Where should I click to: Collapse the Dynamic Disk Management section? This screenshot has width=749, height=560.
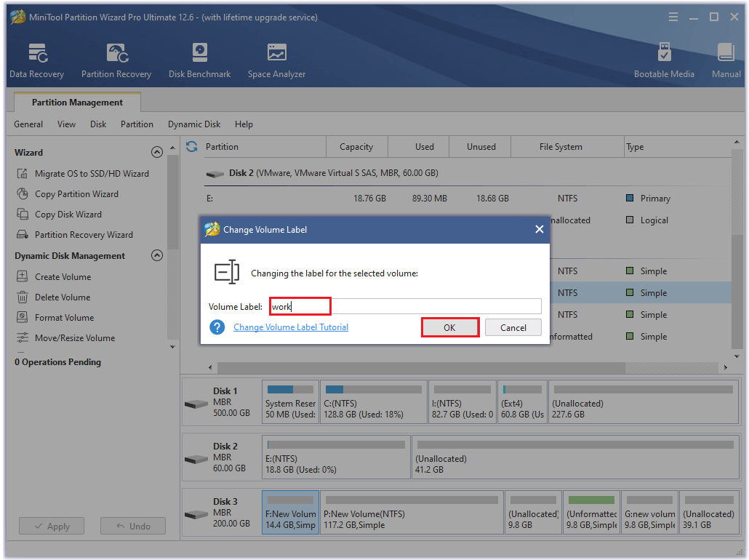tap(156, 255)
